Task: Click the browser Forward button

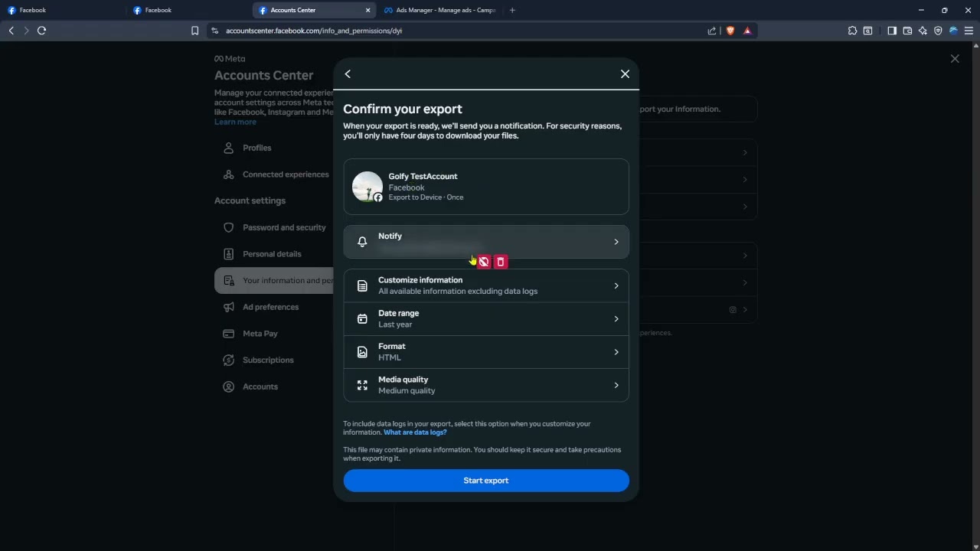Action: coord(26,31)
